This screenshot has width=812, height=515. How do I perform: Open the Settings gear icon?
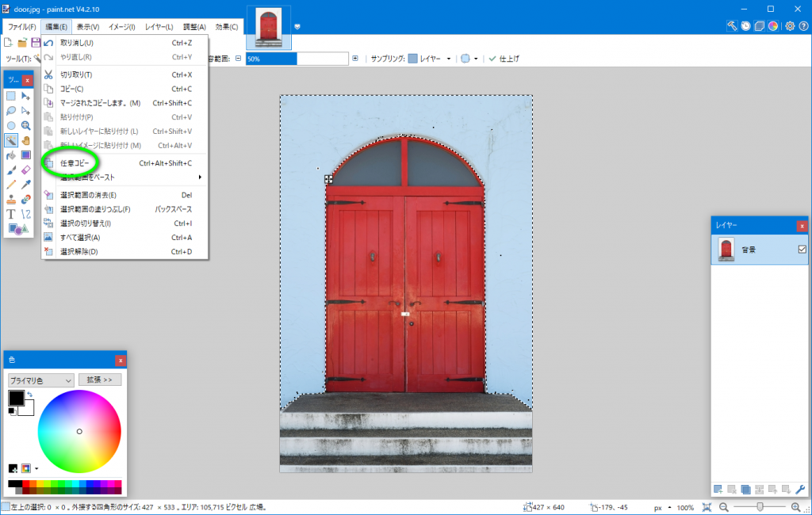790,26
